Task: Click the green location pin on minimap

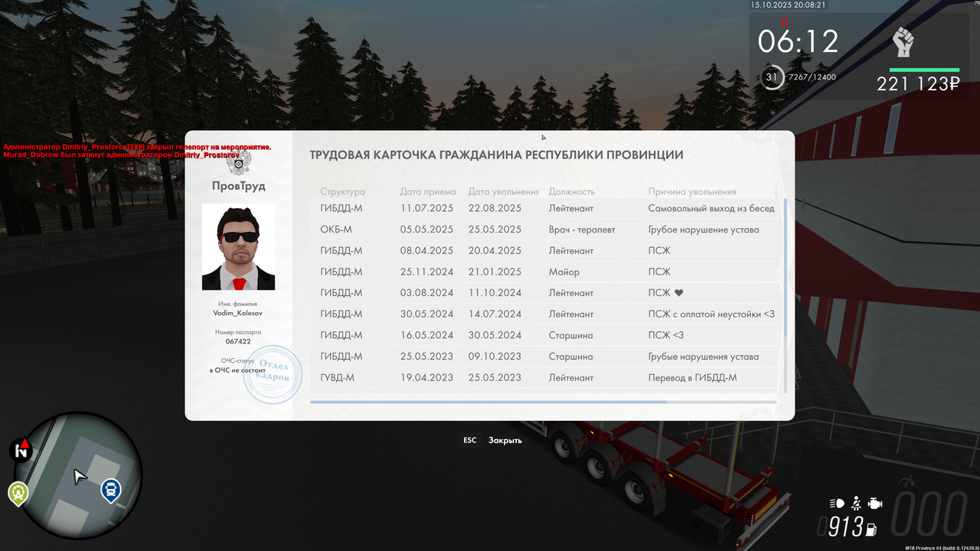Action: [18, 494]
